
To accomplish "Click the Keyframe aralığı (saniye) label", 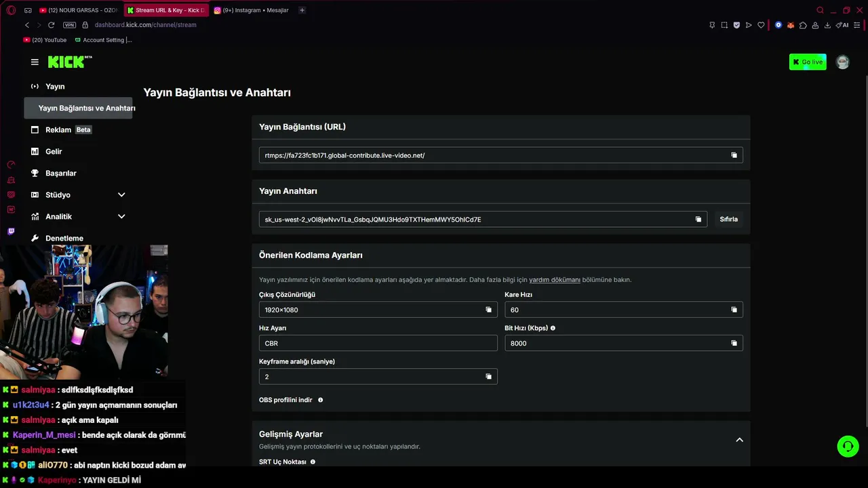I will [x=297, y=361].
